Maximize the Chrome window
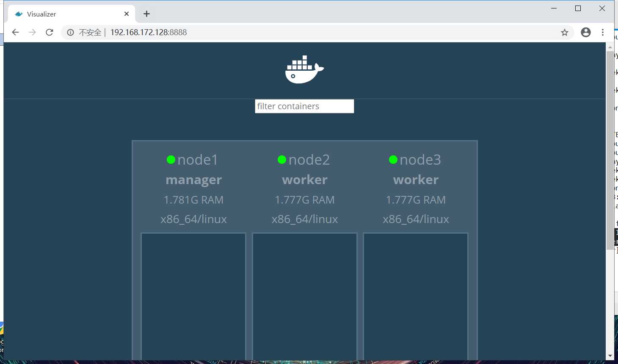Image resolution: width=618 pixels, height=364 pixels. tap(578, 8)
